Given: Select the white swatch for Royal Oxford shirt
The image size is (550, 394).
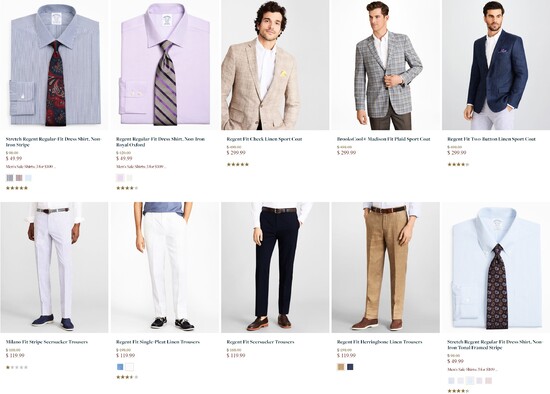Looking at the screenshot, I should point(129,178).
